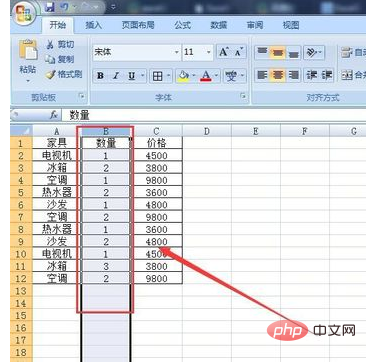366x363 pixels.
Task: Save the workbook from quick access toolbar
Action: (50, 7)
